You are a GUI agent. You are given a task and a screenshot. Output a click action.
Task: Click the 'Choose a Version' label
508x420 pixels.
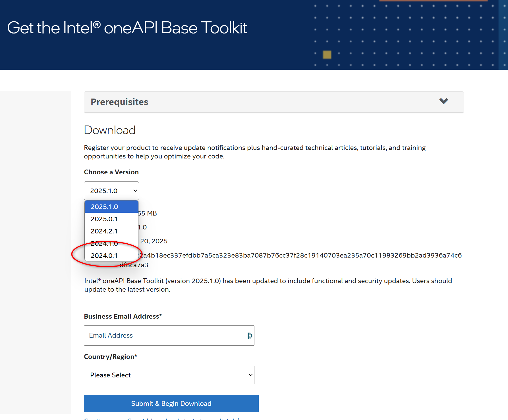tap(111, 172)
